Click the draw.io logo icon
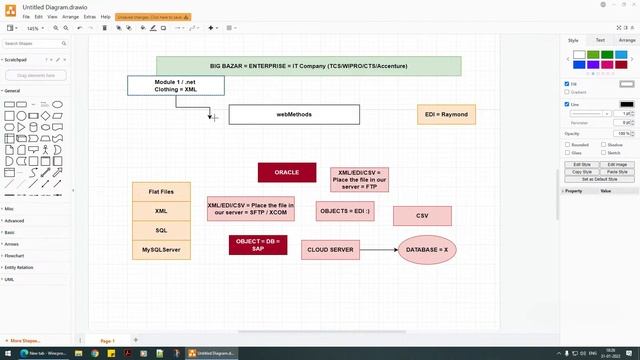 [x=11, y=11]
